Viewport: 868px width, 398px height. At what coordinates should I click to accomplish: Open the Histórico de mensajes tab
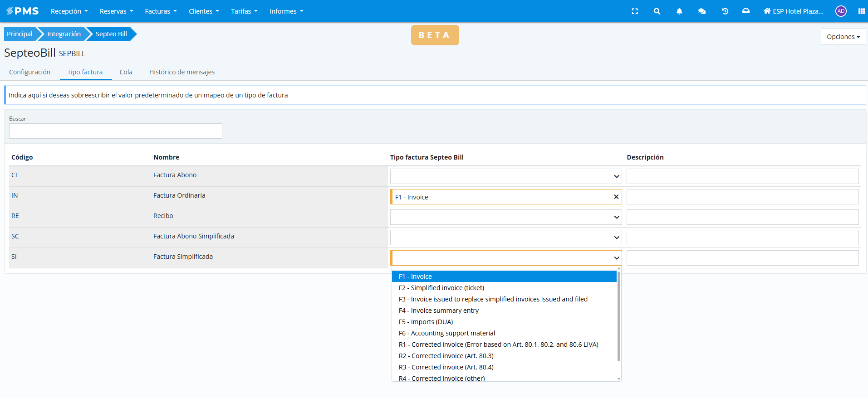pyautogui.click(x=181, y=72)
